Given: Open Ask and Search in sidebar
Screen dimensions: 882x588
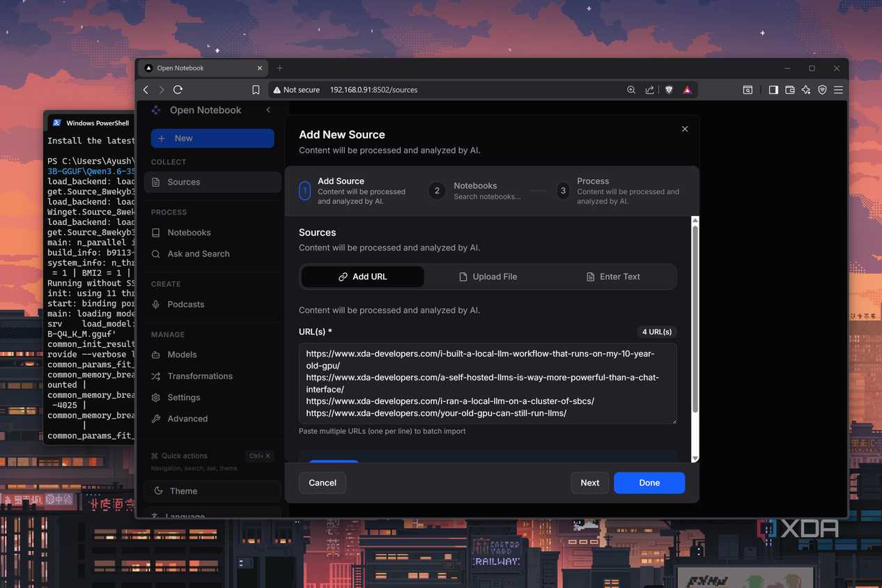Looking at the screenshot, I should click(x=212, y=254).
